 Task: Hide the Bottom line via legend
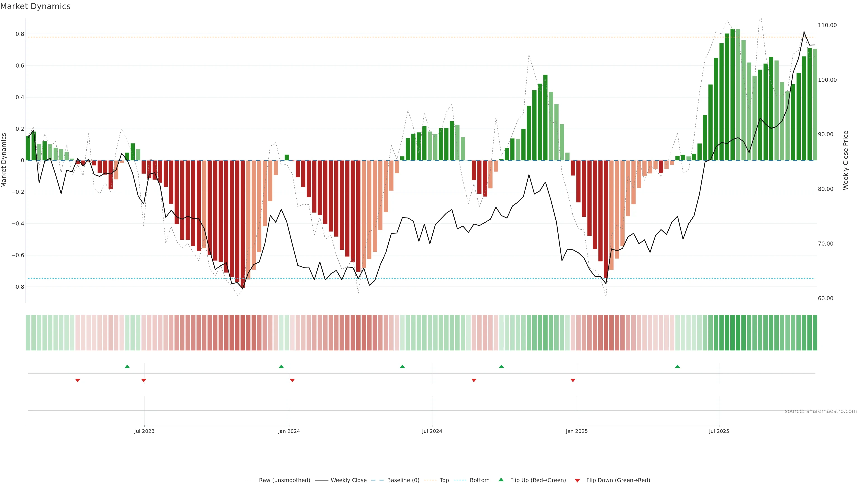point(479,480)
